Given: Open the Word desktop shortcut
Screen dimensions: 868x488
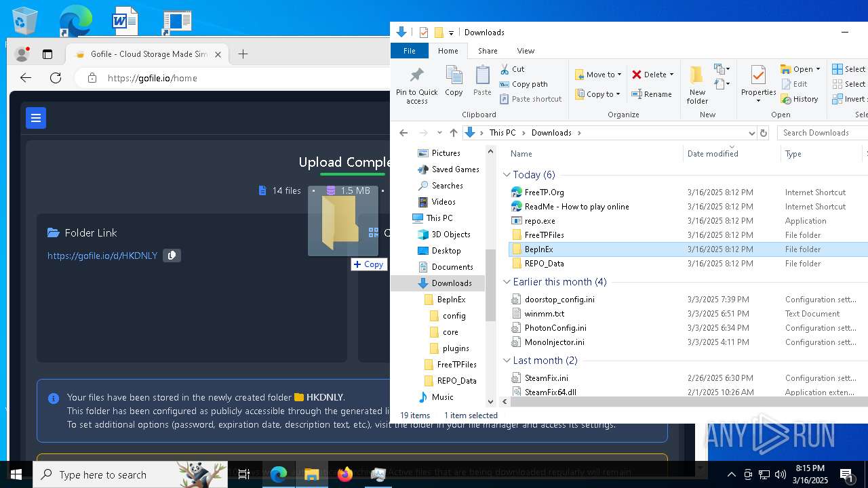Looking at the screenshot, I should point(125,21).
